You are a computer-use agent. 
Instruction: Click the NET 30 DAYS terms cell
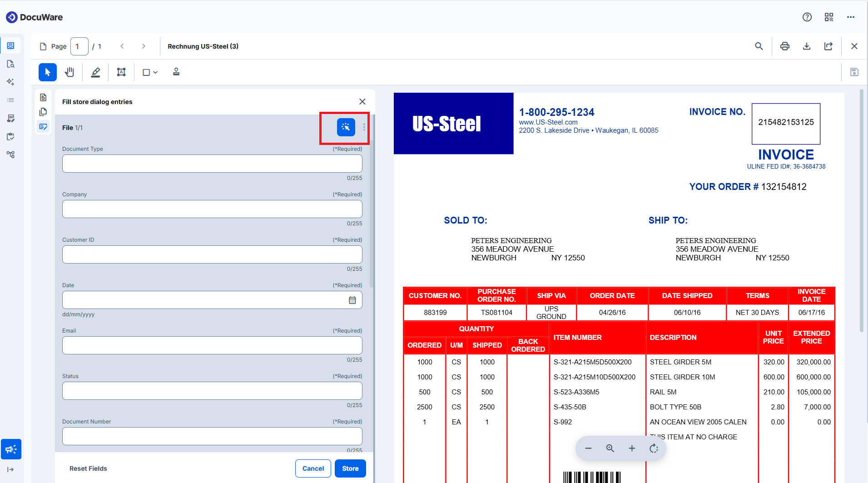coord(757,313)
